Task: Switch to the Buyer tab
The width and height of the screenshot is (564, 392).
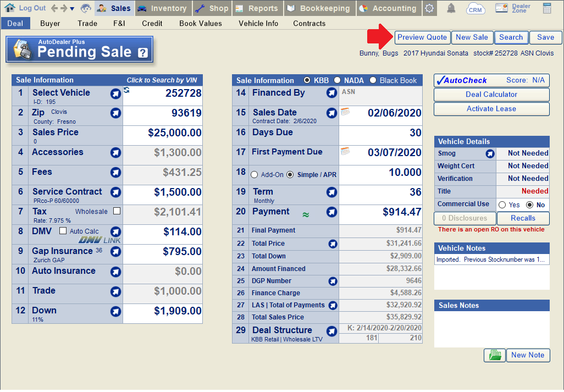Action: click(x=50, y=24)
